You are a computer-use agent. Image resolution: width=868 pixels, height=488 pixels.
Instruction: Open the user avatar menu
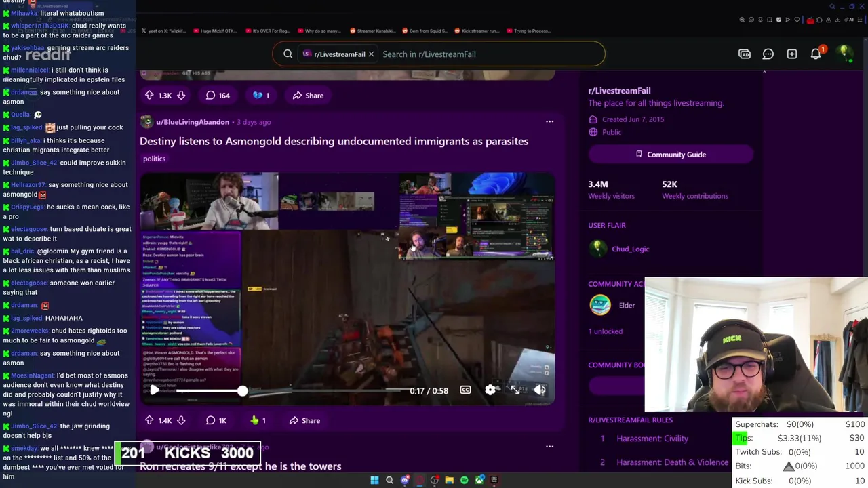(x=844, y=54)
